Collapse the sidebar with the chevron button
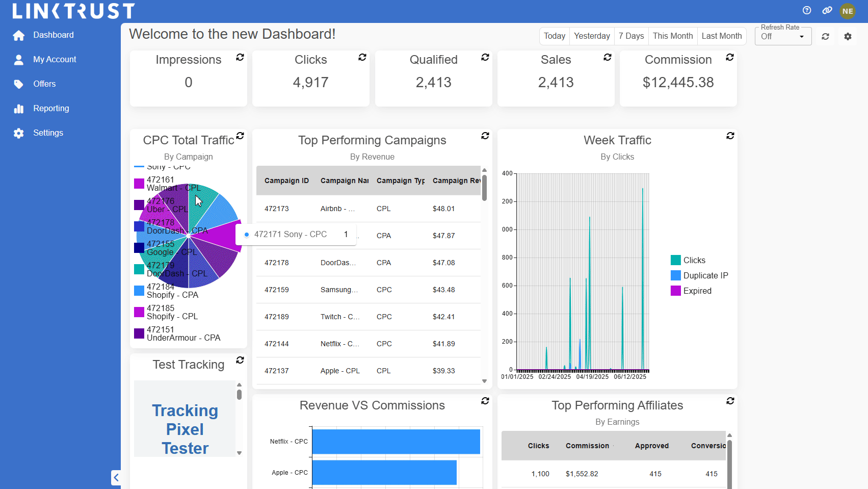Screen dimensions: 868x489 click(116, 478)
